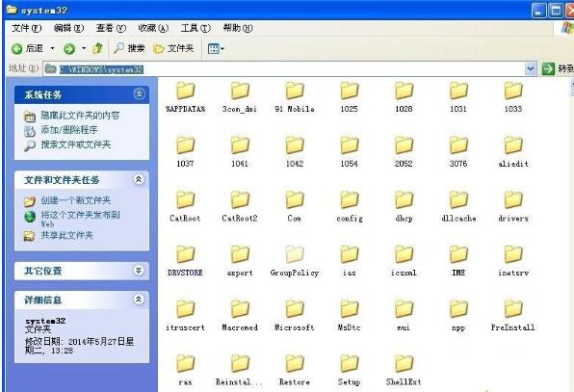Click the itruscert folder name label
The width and height of the screenshot is (574, 392).
click(186, 327)
